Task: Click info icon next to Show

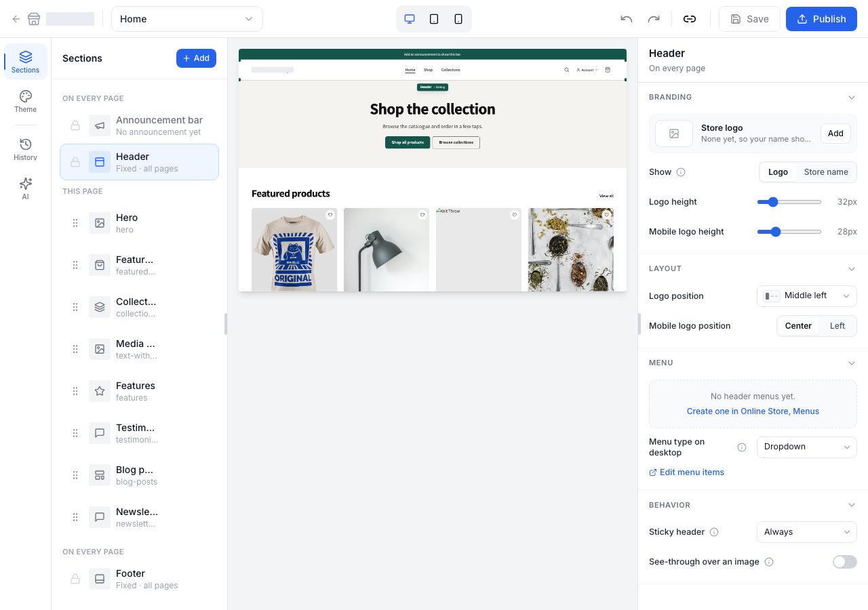Action: [x=681, y=172]
